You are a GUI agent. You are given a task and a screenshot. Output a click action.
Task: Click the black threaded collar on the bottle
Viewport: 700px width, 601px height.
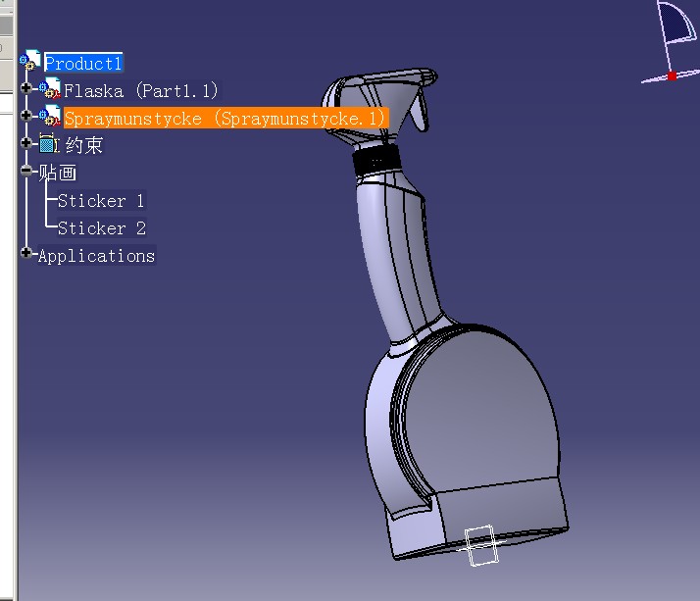click(376, 162)
